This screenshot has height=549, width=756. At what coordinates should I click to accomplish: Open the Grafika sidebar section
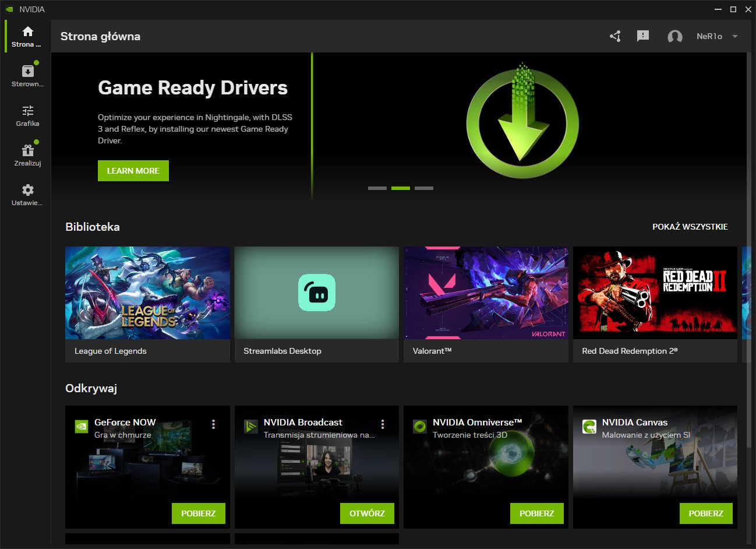(x=27, y=111)
